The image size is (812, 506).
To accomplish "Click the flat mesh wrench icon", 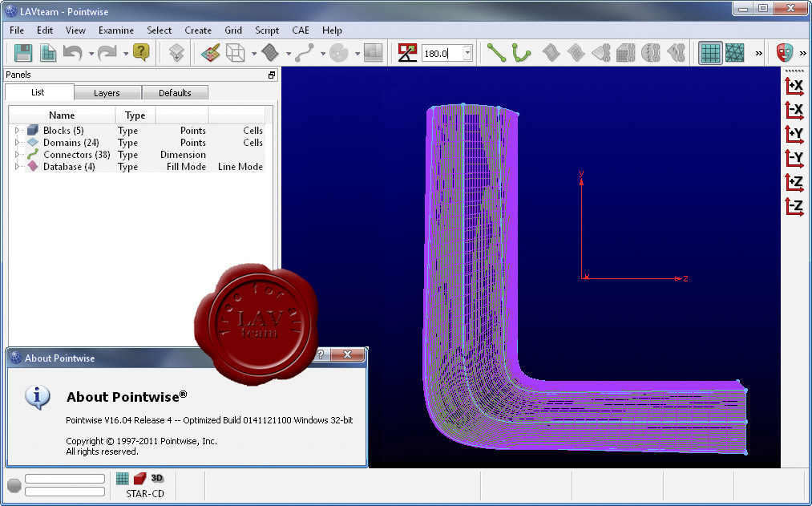I will [600, 53].
